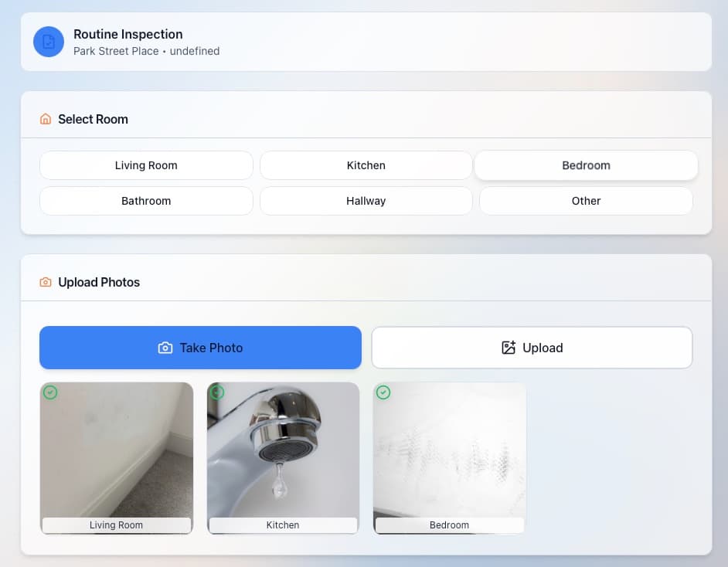Viewport: 728px width, 567px height.
Task: Toggle the green checkmark on the Living Room photo
Action: coord(50,392)
